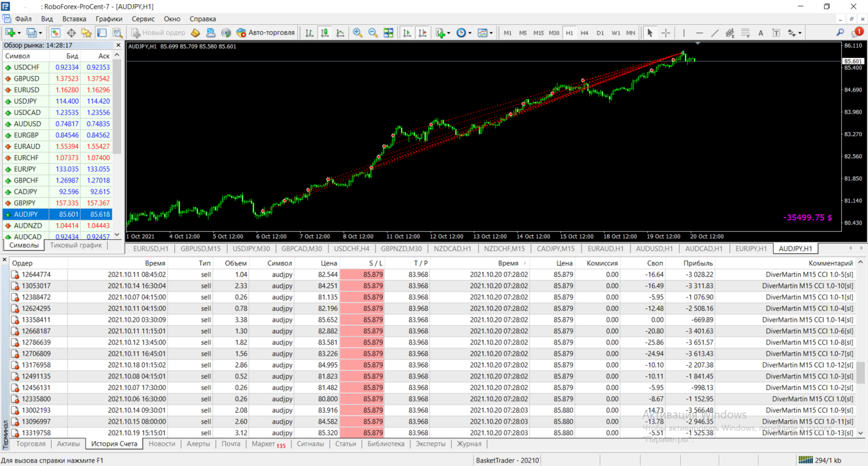Image resolution: width=868 pixels, height=466 pixels.
Task: Open the search magnifier icon
Action: [x=840, y=32]
